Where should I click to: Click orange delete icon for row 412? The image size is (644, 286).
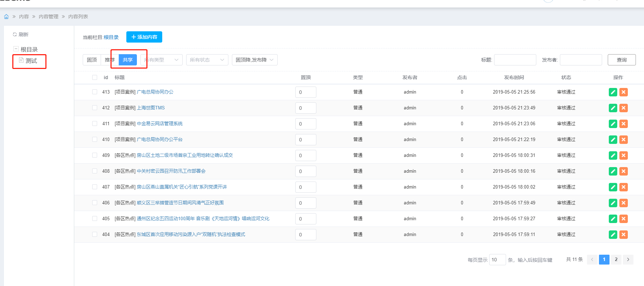(623, 108)
